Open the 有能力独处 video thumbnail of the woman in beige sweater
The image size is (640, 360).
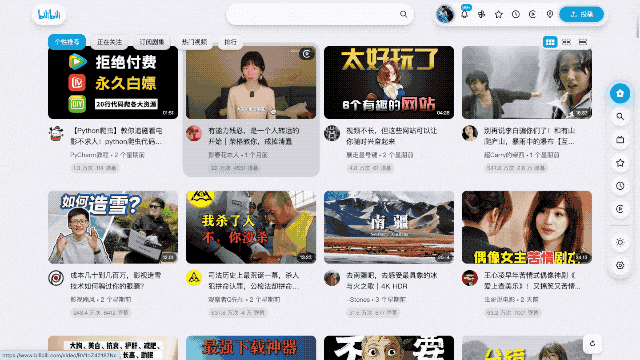tap(251, 82)
